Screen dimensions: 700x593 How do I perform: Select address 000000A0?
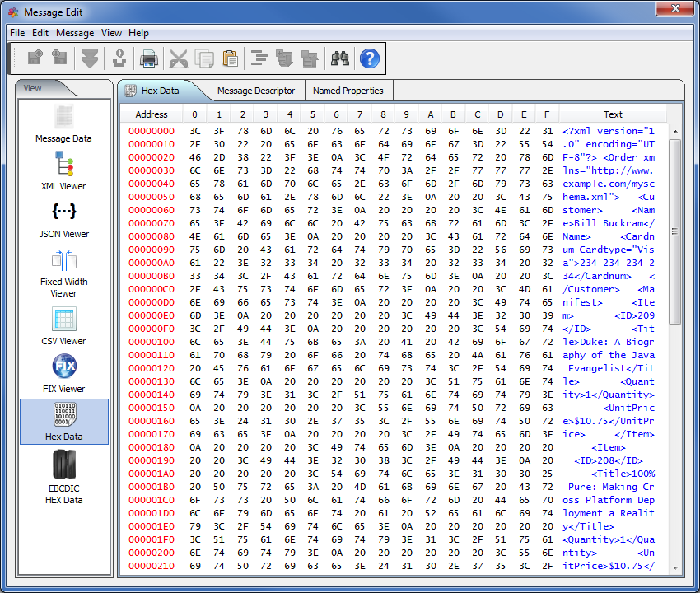pyautogui.click(x=152, y=263)
